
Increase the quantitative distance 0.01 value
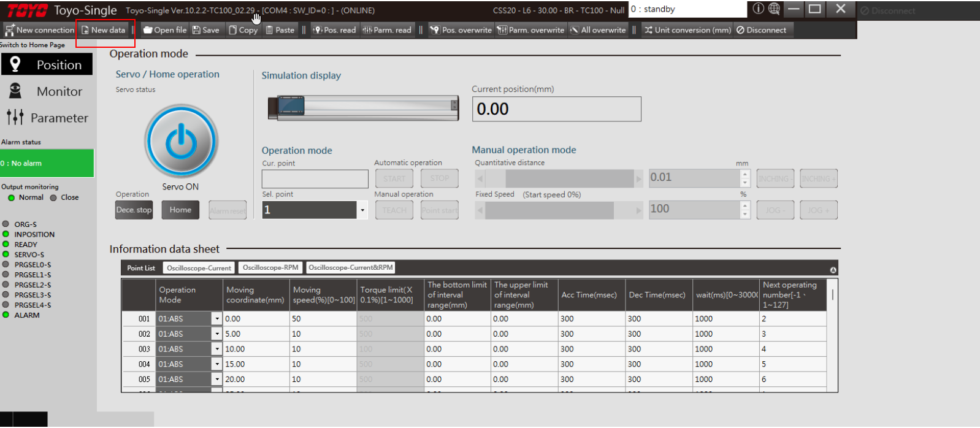point(745,174)
